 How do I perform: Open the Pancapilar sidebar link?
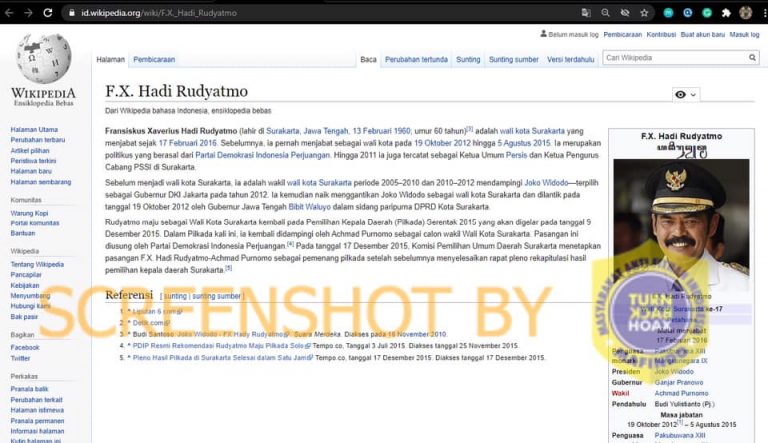click(26, 275)
